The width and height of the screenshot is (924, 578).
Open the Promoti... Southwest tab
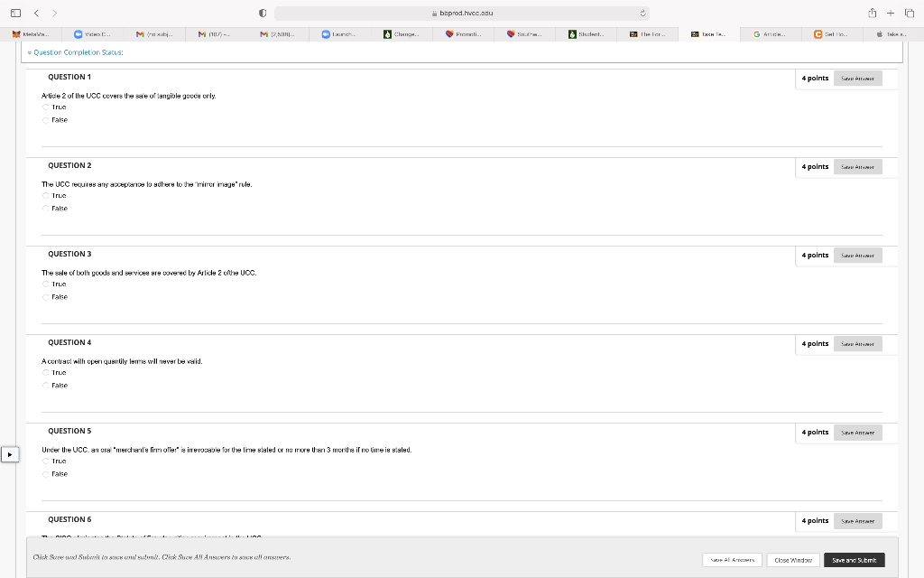tap(464, 34)
